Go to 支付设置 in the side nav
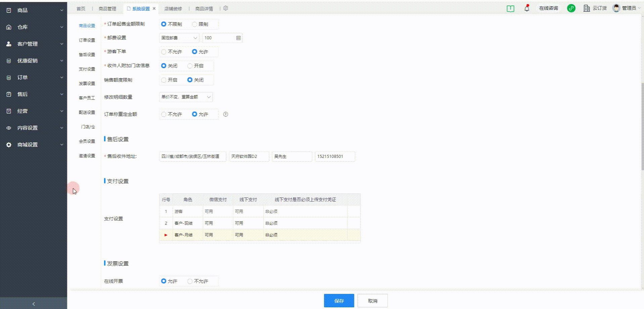 87,69
